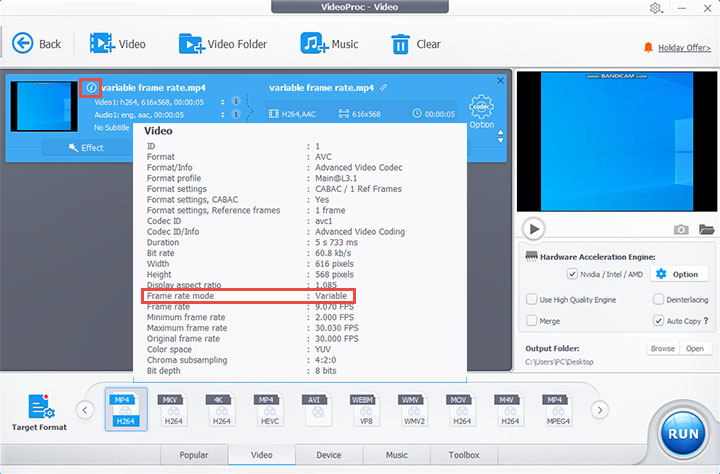Open the output folder
The width and height of the screenshot is (720, 474).
tap(695, 349)
